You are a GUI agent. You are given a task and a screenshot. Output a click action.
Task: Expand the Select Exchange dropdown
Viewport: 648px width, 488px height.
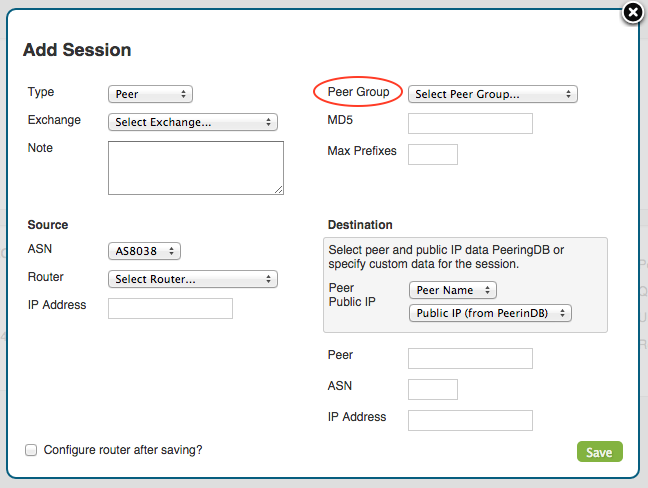192,122
